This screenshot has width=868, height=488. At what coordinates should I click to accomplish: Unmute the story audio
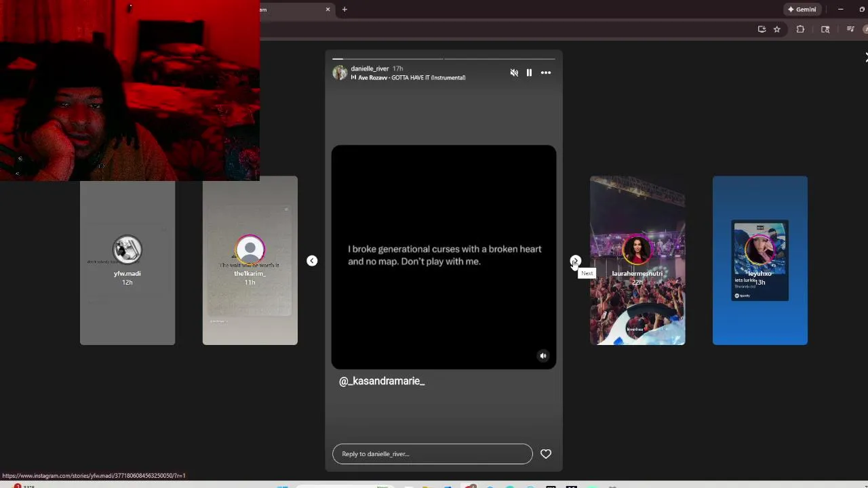pos(514,73)
